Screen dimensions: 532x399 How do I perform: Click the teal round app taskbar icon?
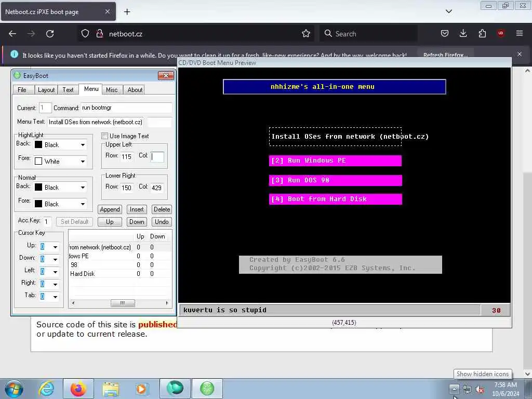pos(175,389)
